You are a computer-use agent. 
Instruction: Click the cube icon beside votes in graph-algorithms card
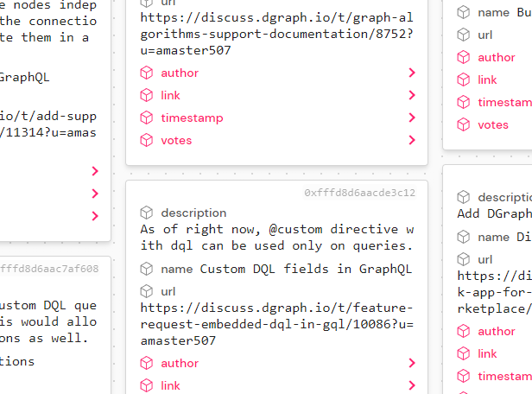click(147, 140)
